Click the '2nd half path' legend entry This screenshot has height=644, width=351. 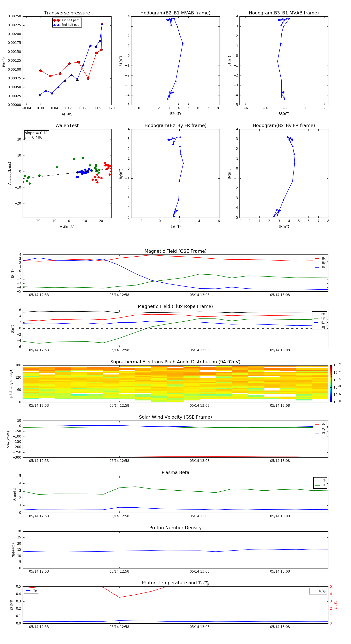tap(67, 25)
